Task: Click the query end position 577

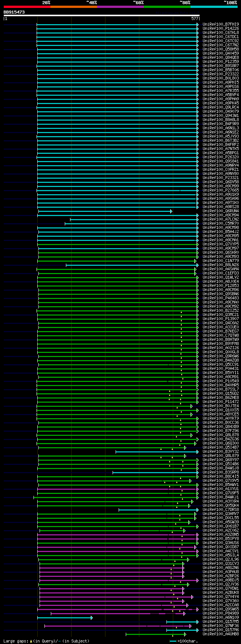Action: [x=195, y=18]
